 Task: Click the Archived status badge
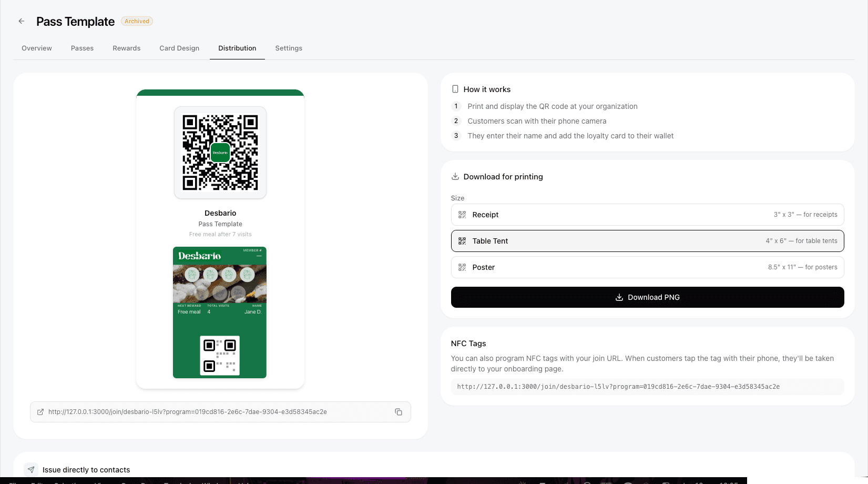point(137,21)
